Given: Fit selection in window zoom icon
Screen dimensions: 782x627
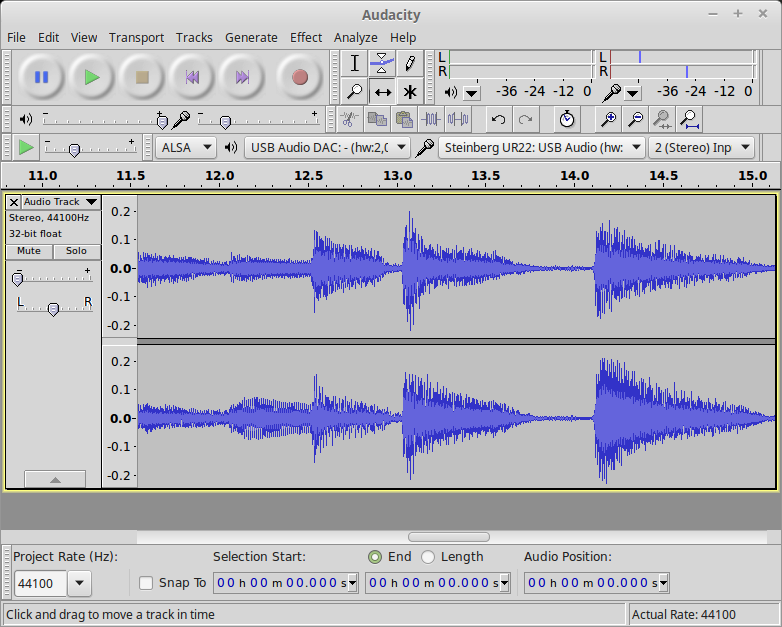Looking at the screenshot, I should point(662,119).
